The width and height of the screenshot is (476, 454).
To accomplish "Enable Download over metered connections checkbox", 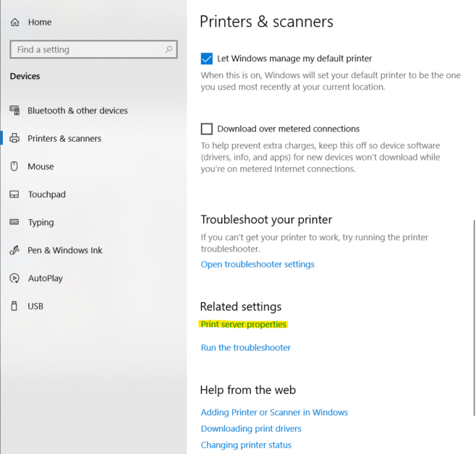I will [x=207, y=129].
